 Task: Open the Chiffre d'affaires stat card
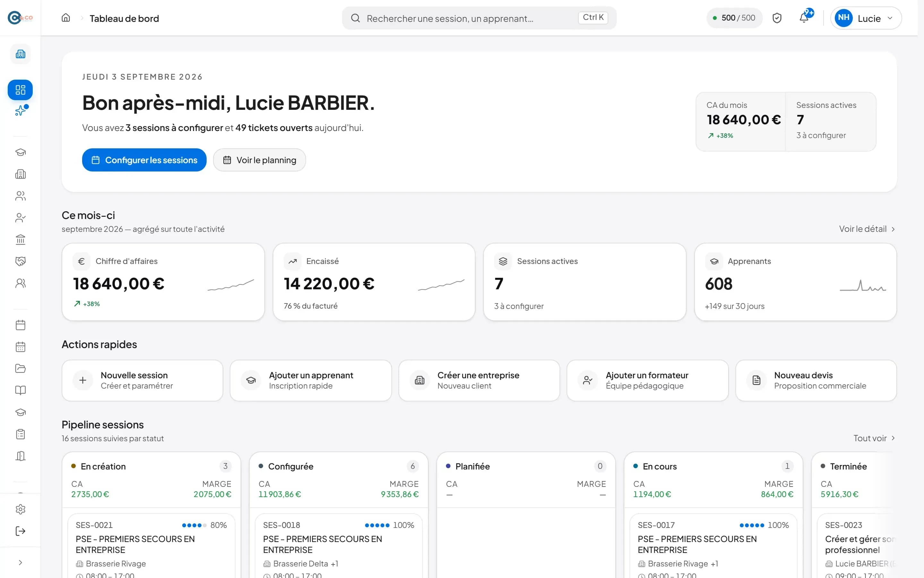pyautogui.click(x=163, y=282)
